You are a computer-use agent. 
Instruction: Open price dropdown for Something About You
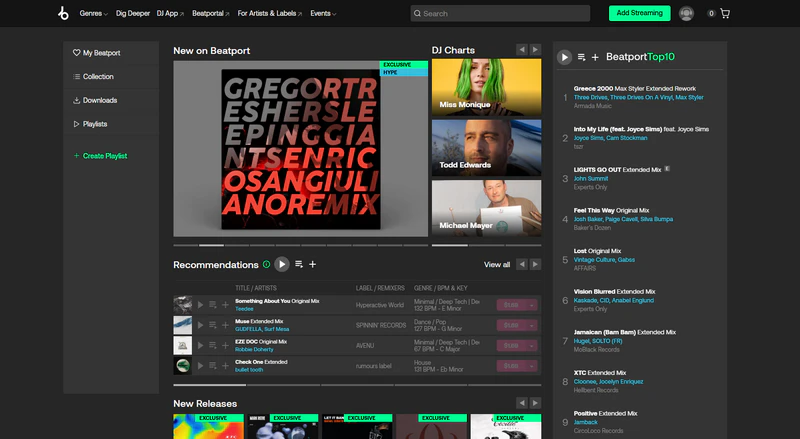(x=532, y=305)
